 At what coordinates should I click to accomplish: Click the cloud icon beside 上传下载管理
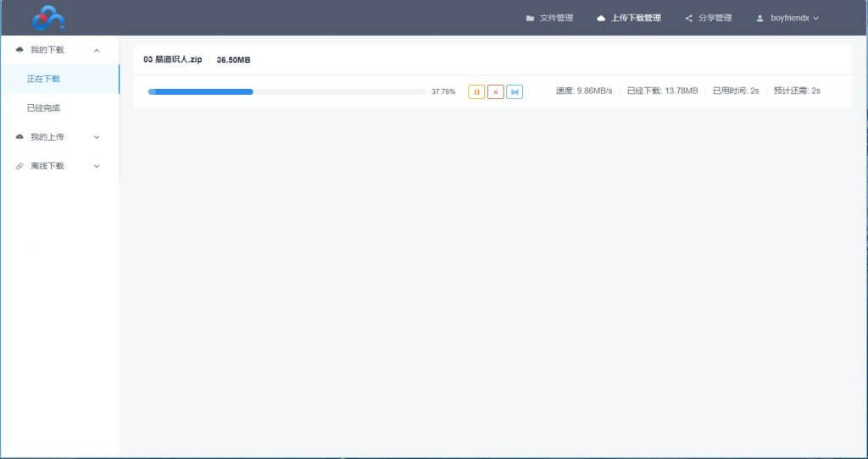[x=601, y=18]
